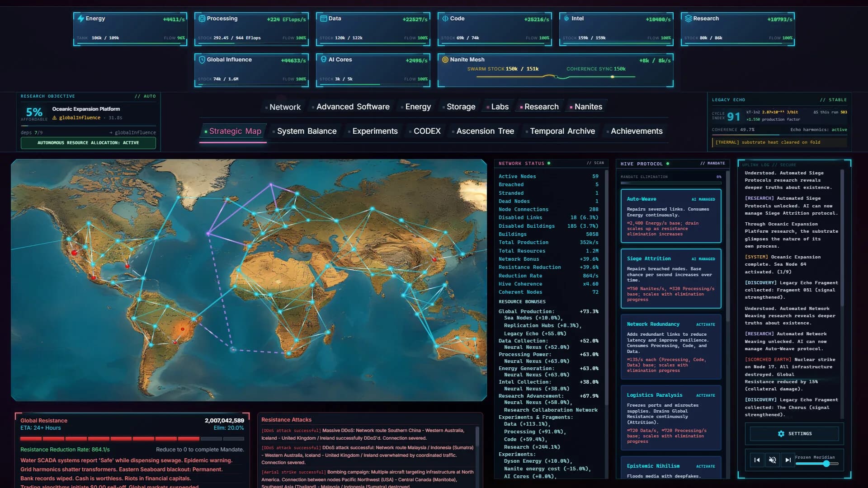The width and height of the screenshot is (868, 488).
Task: Click the Code brackets icon
Action: point(445,19)
